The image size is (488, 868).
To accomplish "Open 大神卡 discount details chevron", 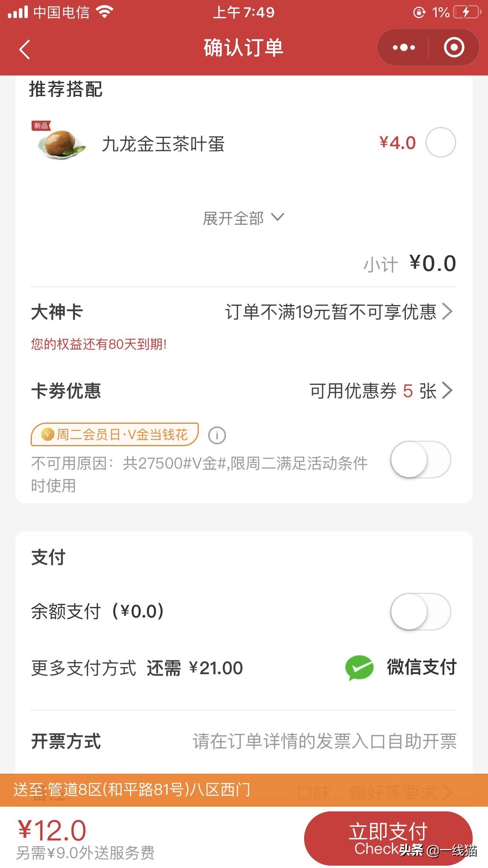I will [x=447, y=312].
